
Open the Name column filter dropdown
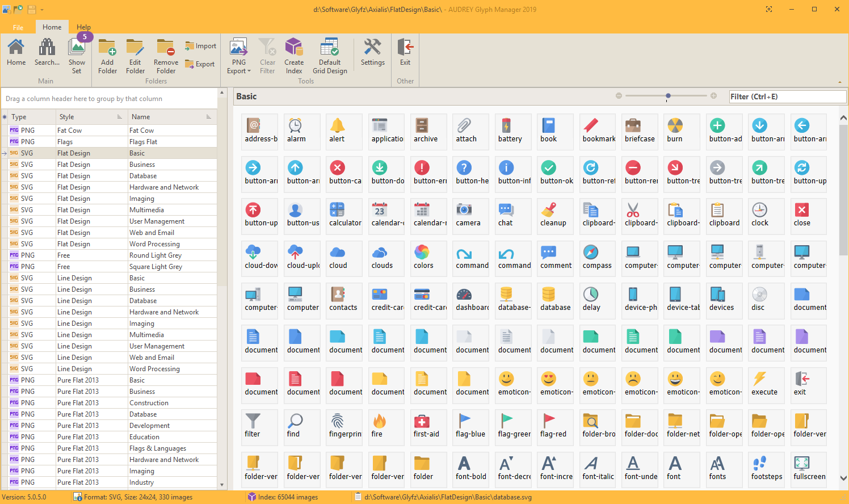click(208, 117)
